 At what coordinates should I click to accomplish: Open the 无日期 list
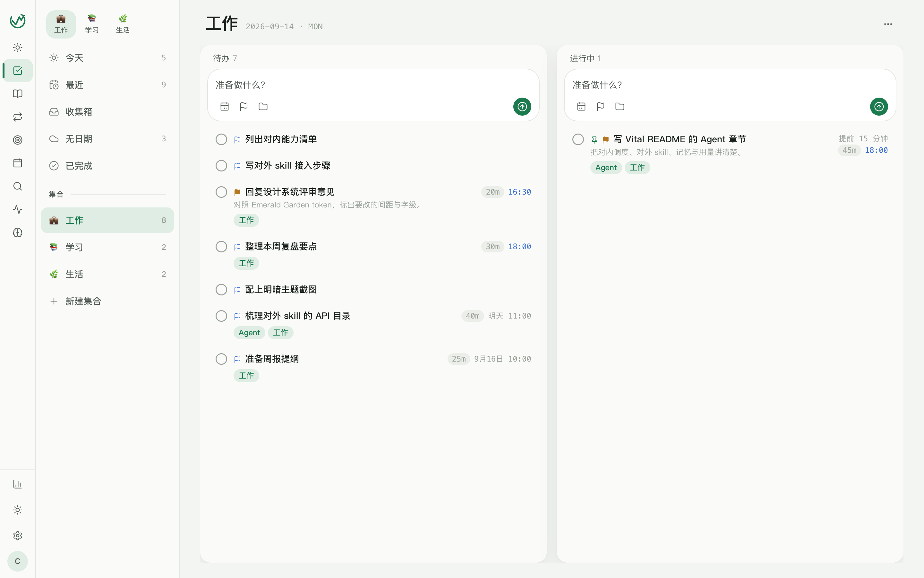coord(107,139)
